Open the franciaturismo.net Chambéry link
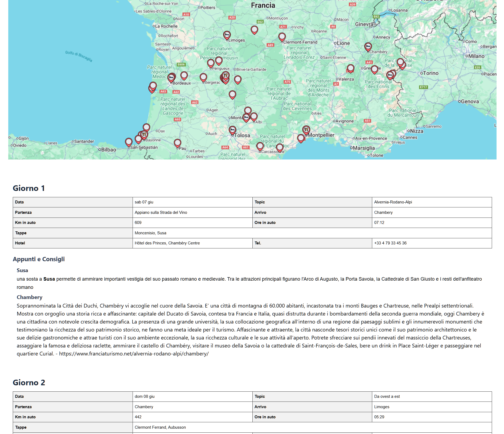504x434 pixels. 134,354
